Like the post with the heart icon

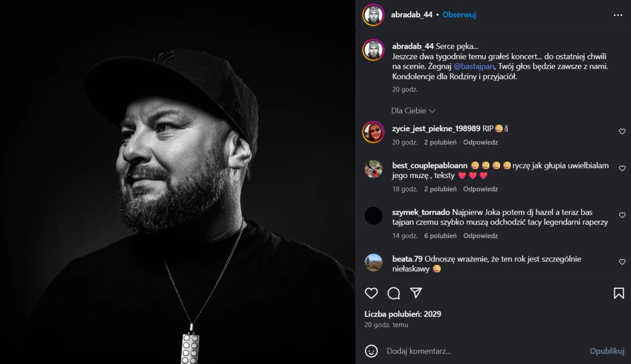pyautogui.click(x=371, y=293)
